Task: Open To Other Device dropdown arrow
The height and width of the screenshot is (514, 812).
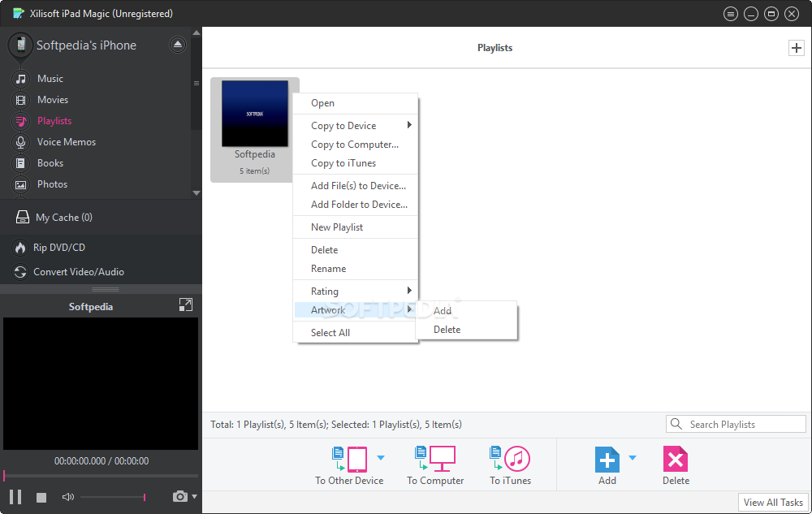Action: click(381, 458)
